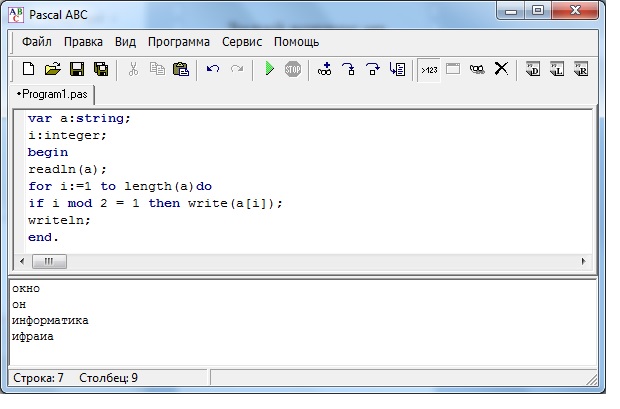Toggle the output window >123 button
The width and height of the screenshot is (620, 409).
(x=429, y=70)
